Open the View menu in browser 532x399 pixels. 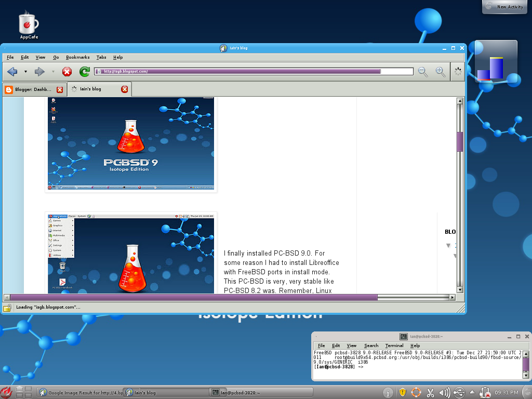point(41,57)
